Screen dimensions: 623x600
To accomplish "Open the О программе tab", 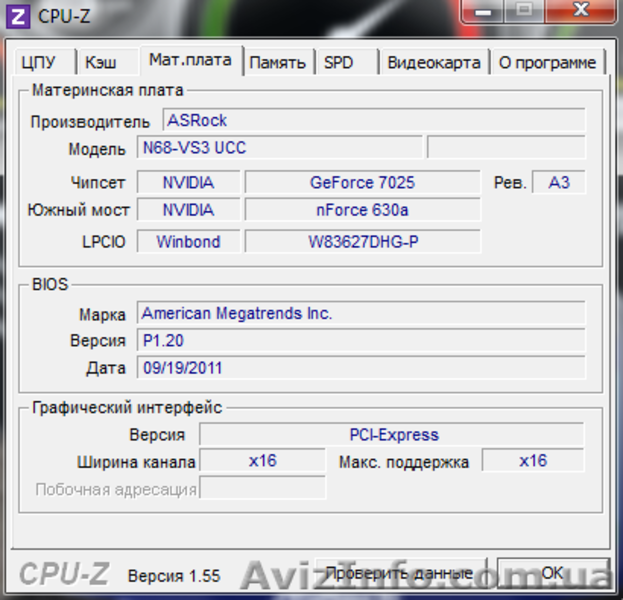I will click(x=547, y=62).
